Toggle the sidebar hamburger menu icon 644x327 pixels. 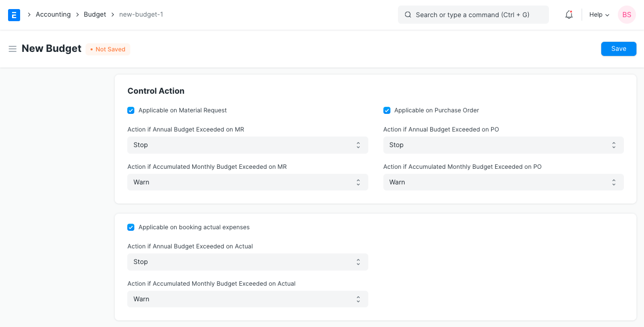point(13,49)
